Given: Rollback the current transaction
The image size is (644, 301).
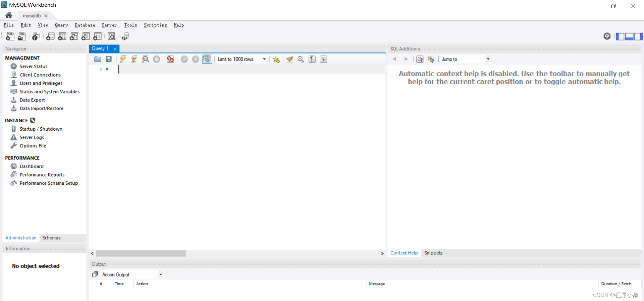Looking at the screenshot, I should pyautogui.click(x=196, y=59).
